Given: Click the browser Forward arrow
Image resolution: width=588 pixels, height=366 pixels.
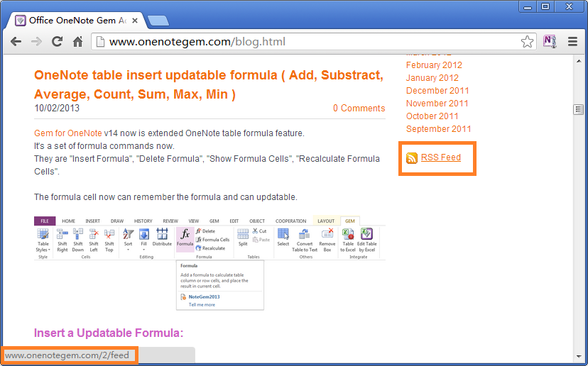Looking at the screenshot, I should click(x=36, y=42).
